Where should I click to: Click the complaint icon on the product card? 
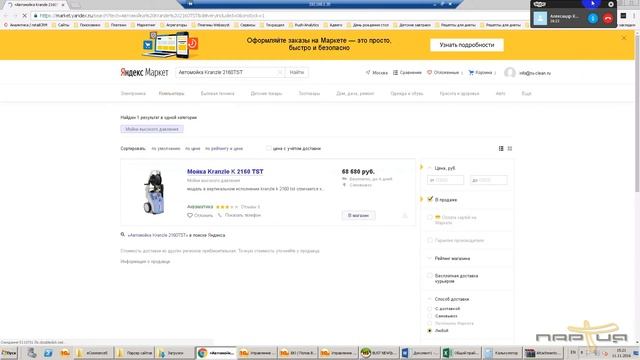tap(405, 215)
